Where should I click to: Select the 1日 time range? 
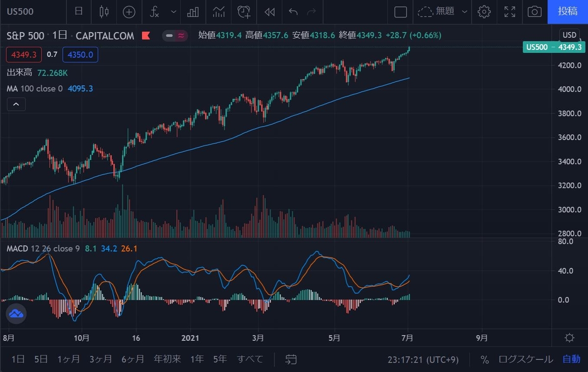point(18,359)
